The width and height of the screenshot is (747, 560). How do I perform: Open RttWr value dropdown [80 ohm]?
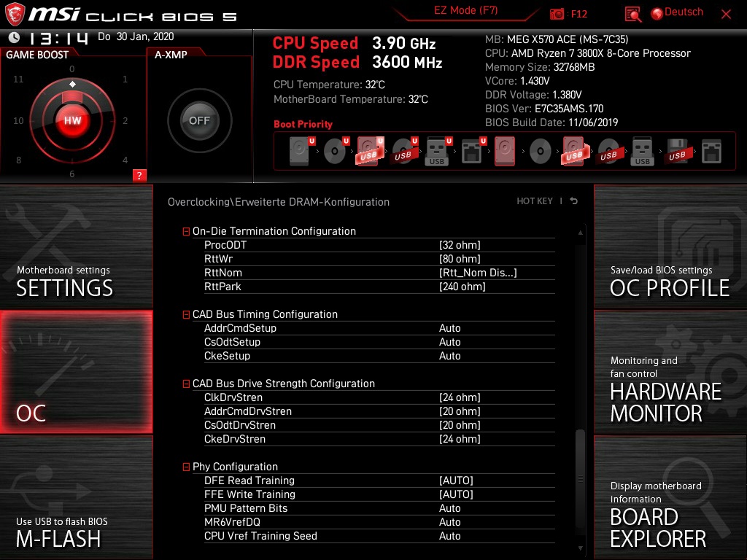460,259
